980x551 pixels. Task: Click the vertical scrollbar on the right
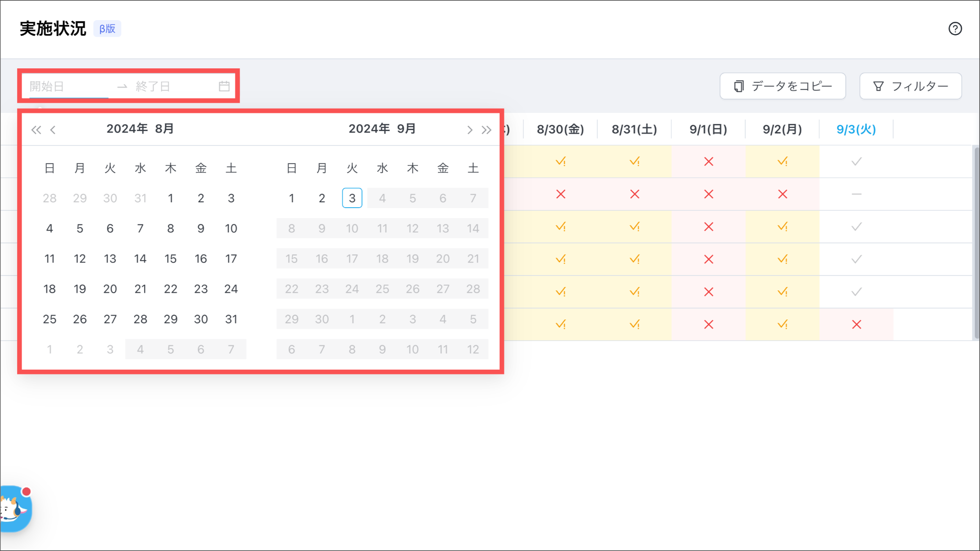tap(976, 243)
